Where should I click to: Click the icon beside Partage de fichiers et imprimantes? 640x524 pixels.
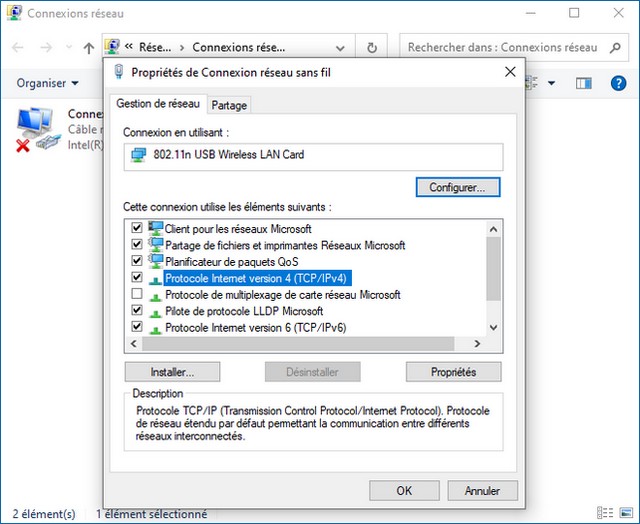155,245
